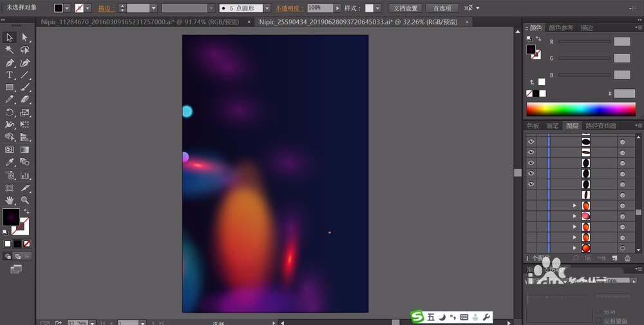The height and width of the screenshot is (325, 644).
Task: Switch to the 画笔 tab
Action: 552,126
